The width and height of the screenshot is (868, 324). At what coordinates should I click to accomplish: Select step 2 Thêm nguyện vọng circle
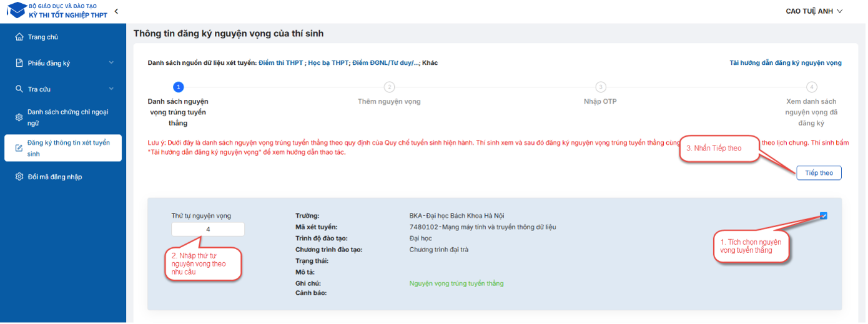[x=389, y=87]
